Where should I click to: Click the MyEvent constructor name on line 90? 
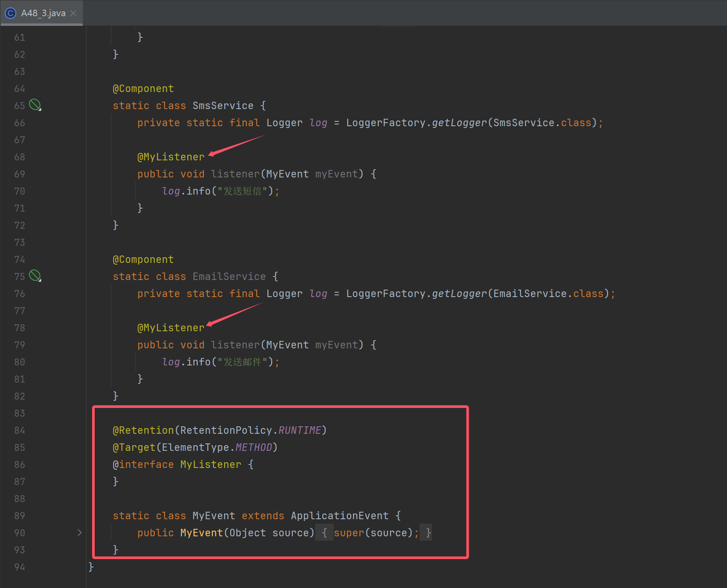pyautogui.click(x=201, y=533)
